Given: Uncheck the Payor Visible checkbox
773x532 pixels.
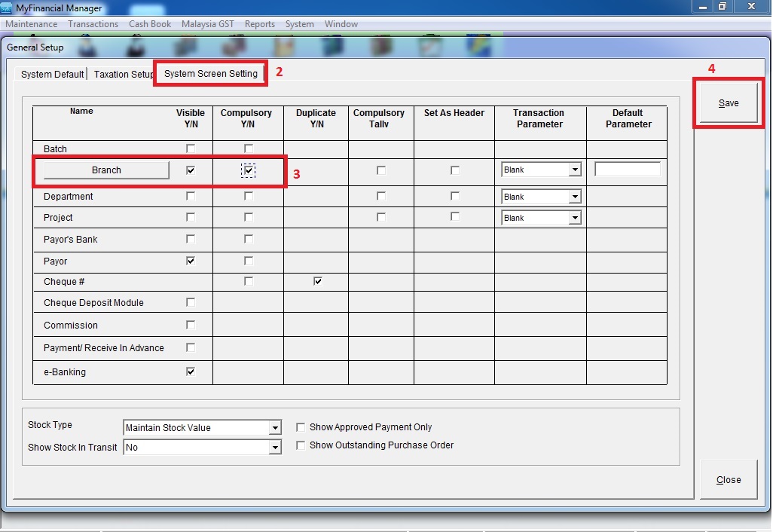Looking at the screenshot, I should pyautogui.click(x=191, y=261).
